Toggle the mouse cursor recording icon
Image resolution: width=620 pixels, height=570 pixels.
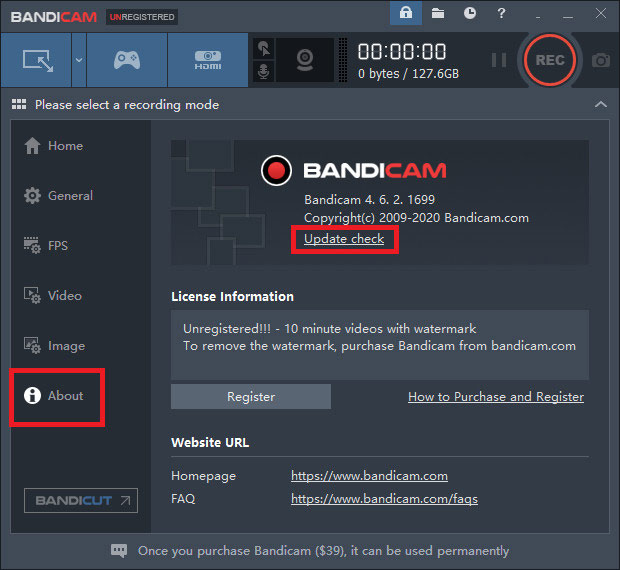pyautogui.click(x=264, y=48)
